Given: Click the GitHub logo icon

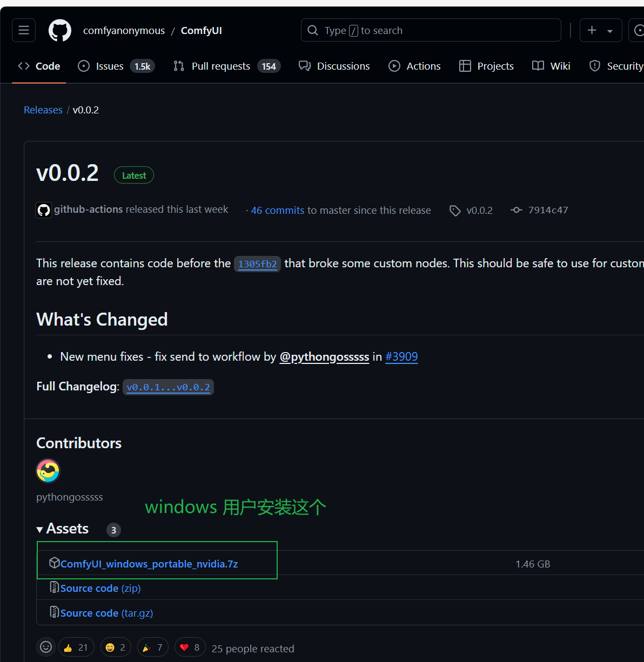Looking at the screenshot, I should click(60, 30).
